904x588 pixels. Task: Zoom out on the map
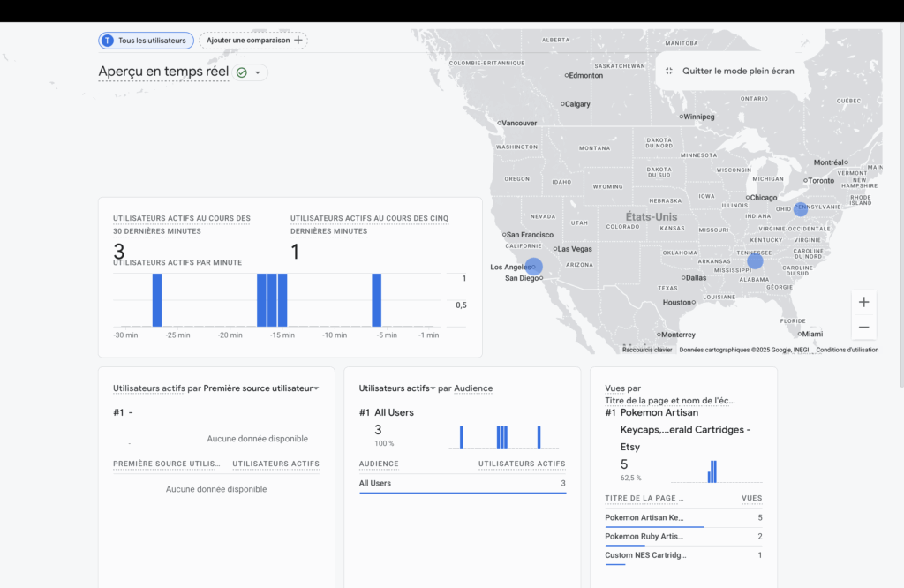click(863, 327)
